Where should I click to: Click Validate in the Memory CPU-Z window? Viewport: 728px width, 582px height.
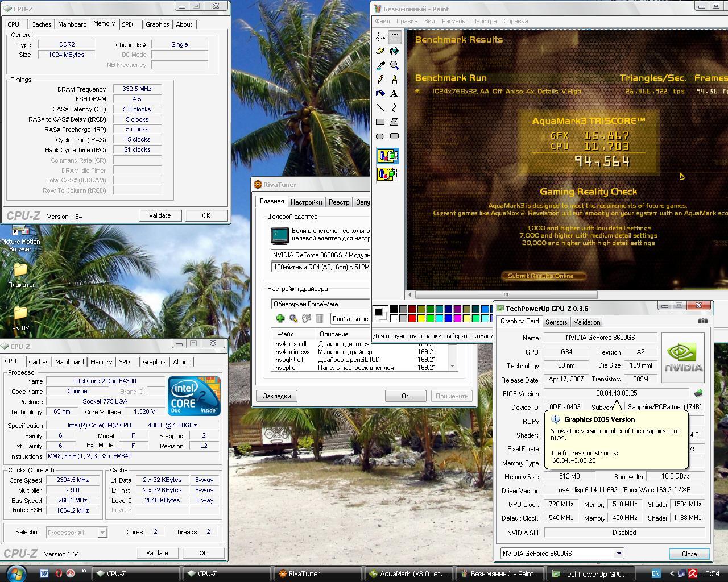(x=160, y=215)
